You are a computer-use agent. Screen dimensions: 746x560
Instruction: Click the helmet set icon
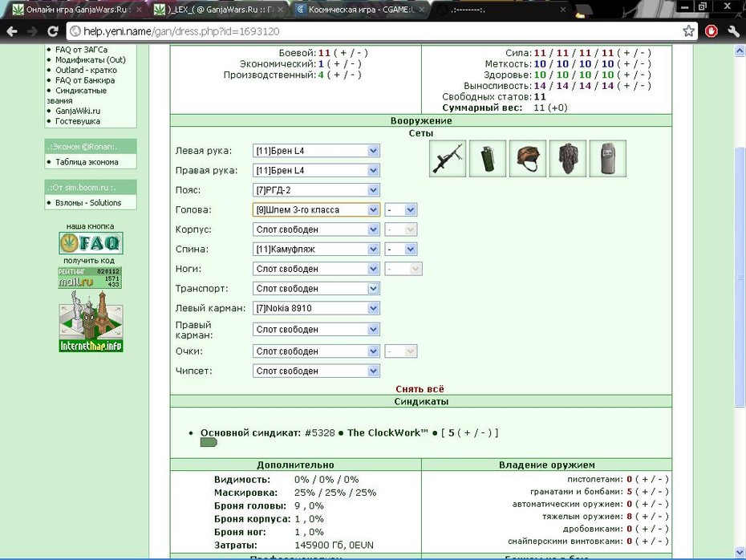click(528, 158)
